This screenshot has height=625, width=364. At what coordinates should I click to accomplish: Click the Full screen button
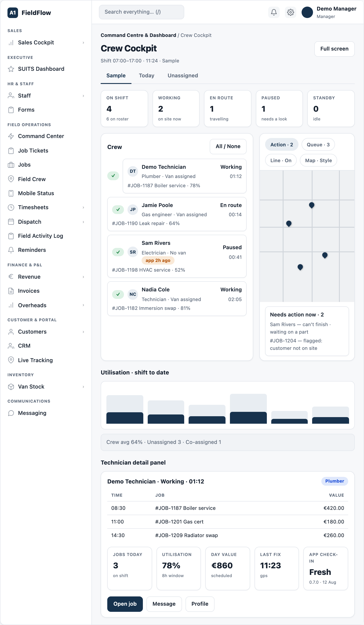click(334, 49)
